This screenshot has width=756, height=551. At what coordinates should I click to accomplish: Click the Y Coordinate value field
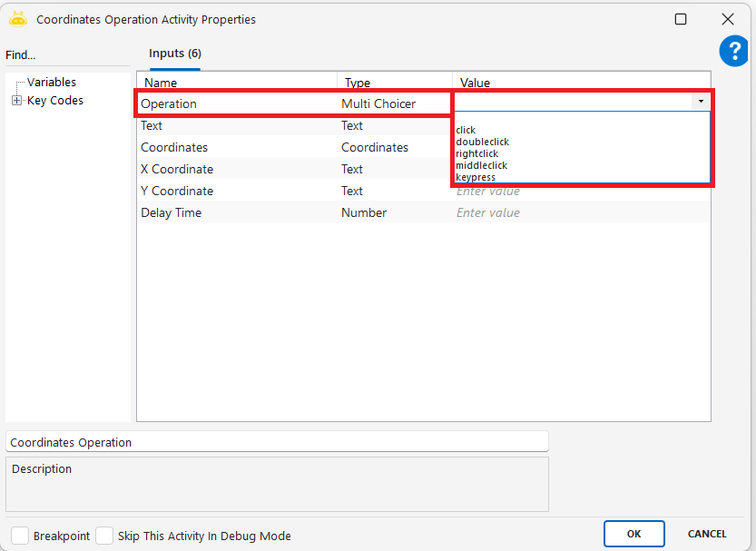pos(581,192)
